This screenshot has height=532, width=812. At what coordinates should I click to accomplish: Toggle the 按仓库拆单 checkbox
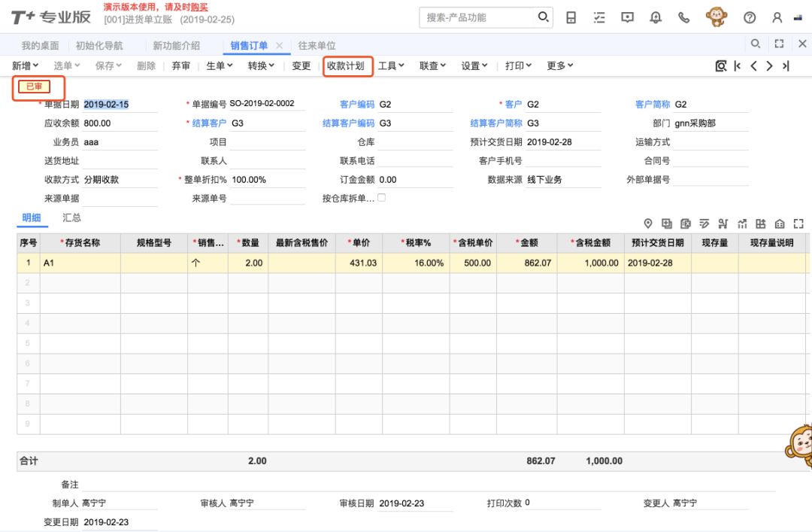[382, 198]
